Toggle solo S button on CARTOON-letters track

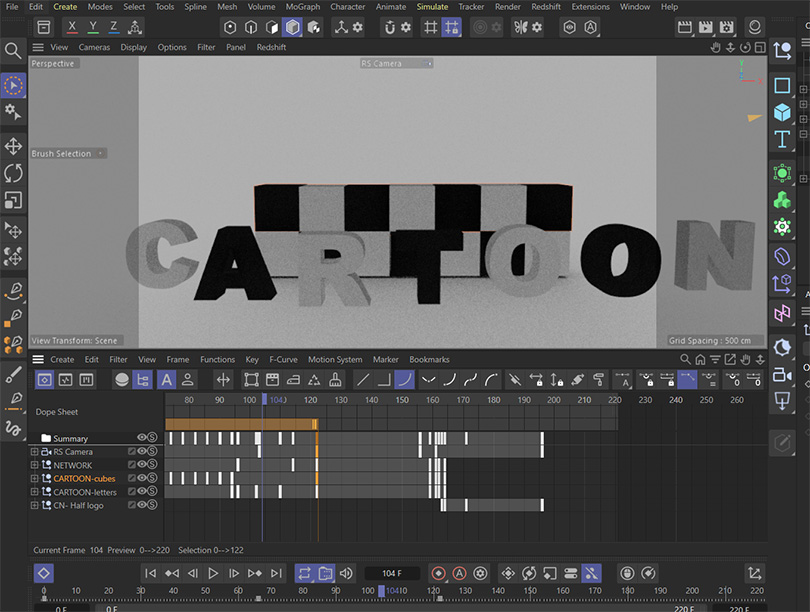click(x=153, y=491)
